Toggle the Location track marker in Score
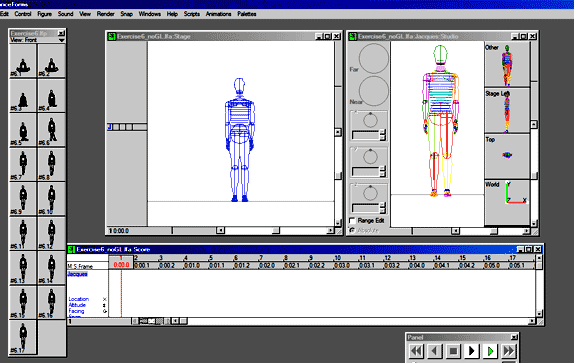Viewport: 574px width, 363px height. pyautogui.click(x=105, y=299)
